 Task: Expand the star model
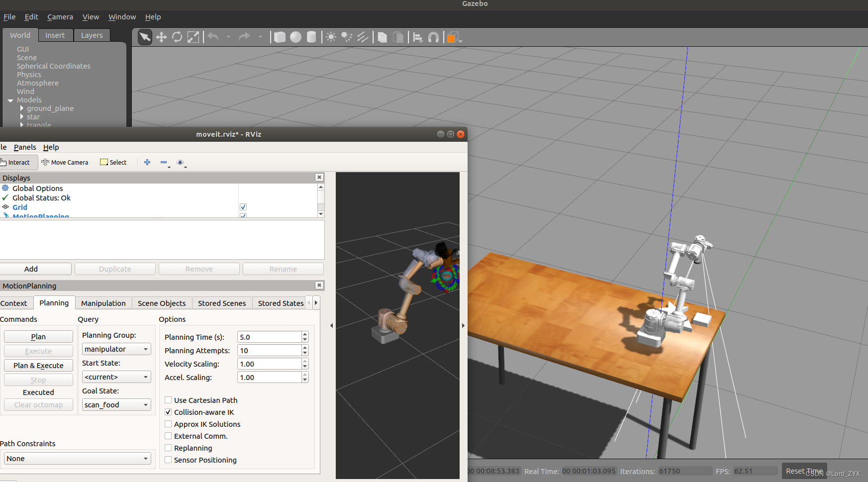pos(22,116)
